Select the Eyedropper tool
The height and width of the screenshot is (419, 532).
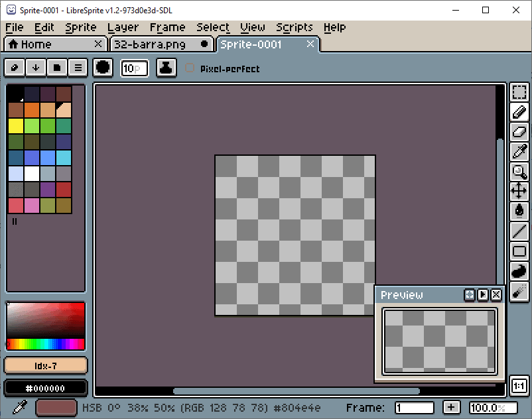tap(519, 152)
